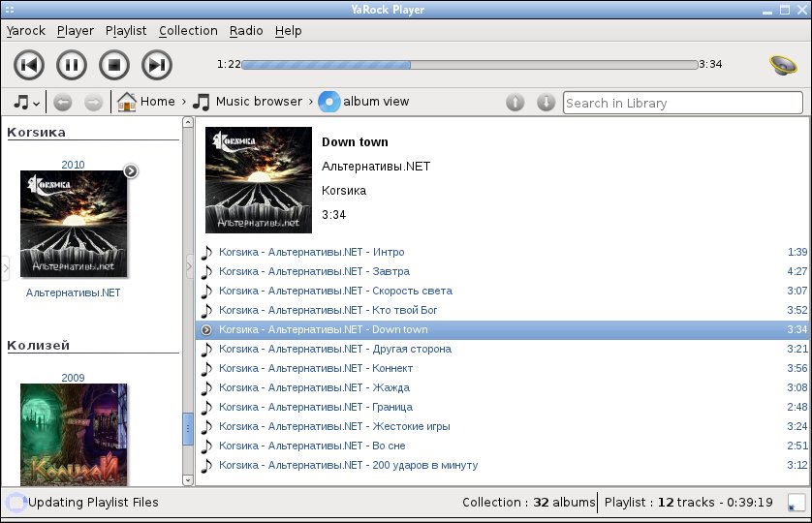Click the 2009 year label

(73, 378)
